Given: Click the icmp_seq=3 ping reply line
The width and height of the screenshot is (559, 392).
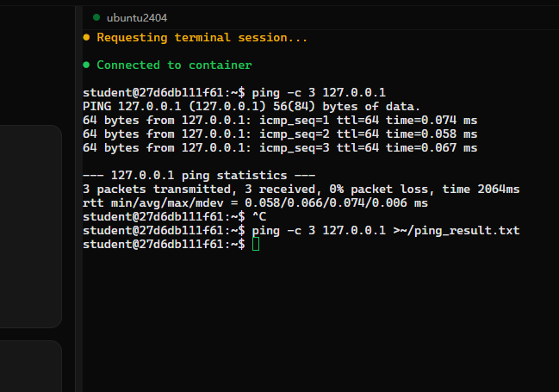Looking at the screenshot, I should coord(280,147).
